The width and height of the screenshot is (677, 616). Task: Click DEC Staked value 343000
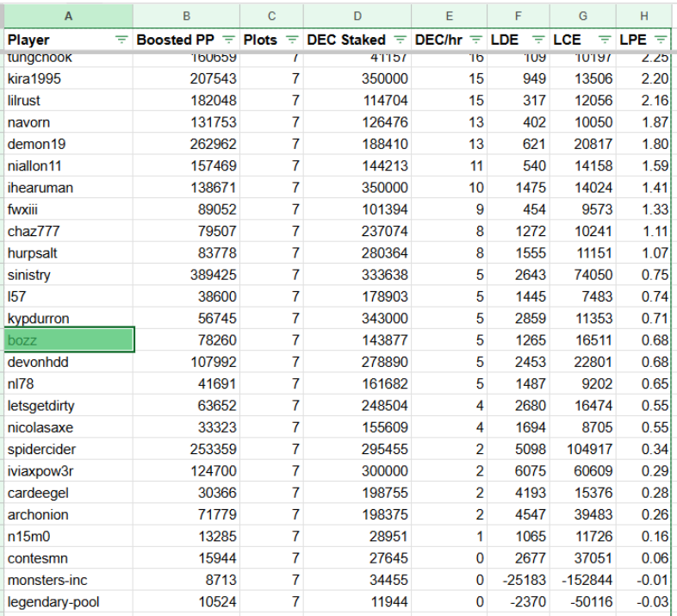click(x=385, y=319)
